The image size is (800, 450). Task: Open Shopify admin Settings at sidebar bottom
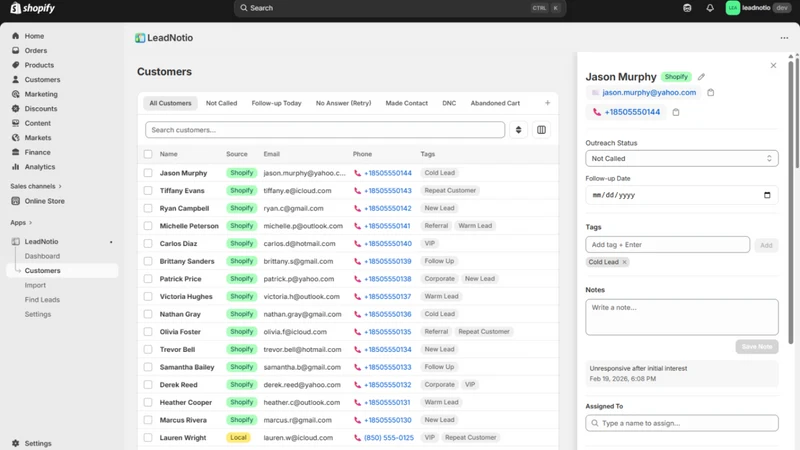(x=38, y=443)
